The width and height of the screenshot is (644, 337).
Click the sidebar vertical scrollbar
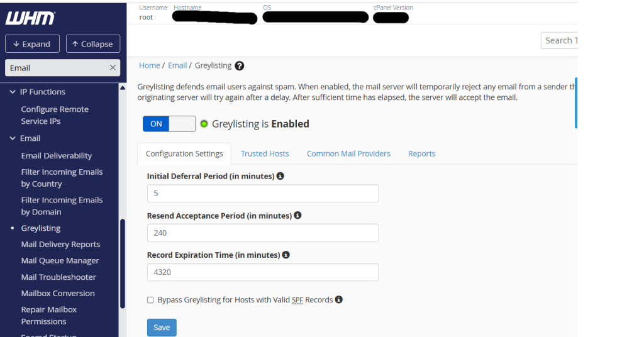tap(122, 263)
